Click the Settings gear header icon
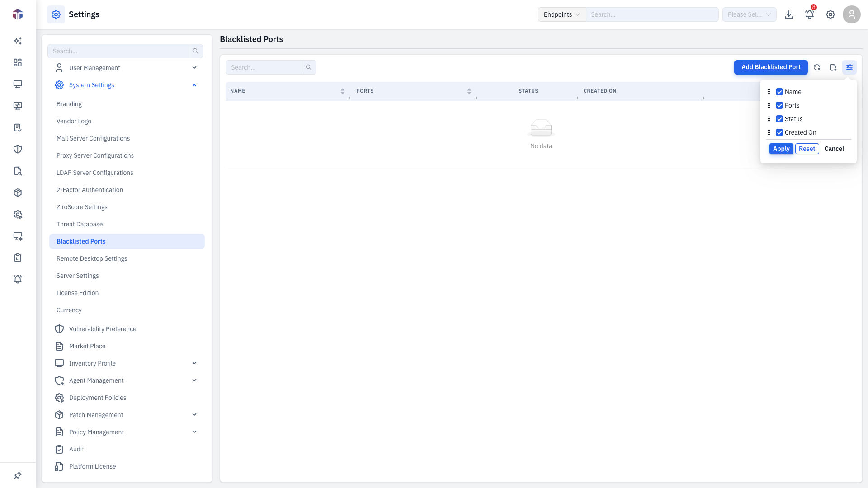Image resolution: width=868 pixels, height=488 pixels. pos(56,14)
